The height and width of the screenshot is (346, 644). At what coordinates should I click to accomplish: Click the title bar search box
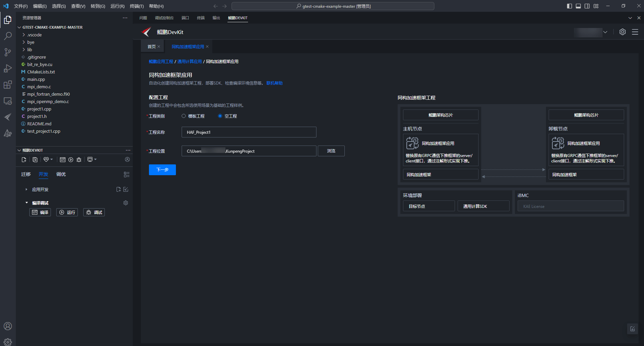[333, 6]
